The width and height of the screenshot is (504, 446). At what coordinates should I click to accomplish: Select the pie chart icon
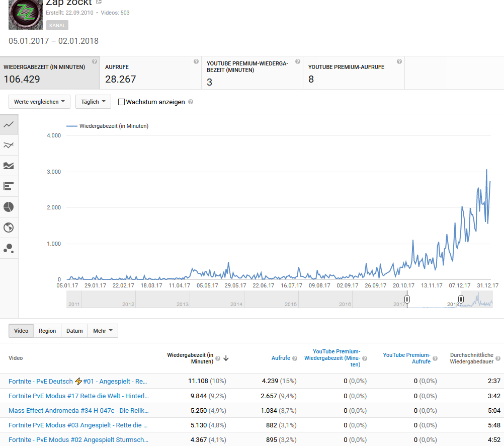(x=9, y=207)
